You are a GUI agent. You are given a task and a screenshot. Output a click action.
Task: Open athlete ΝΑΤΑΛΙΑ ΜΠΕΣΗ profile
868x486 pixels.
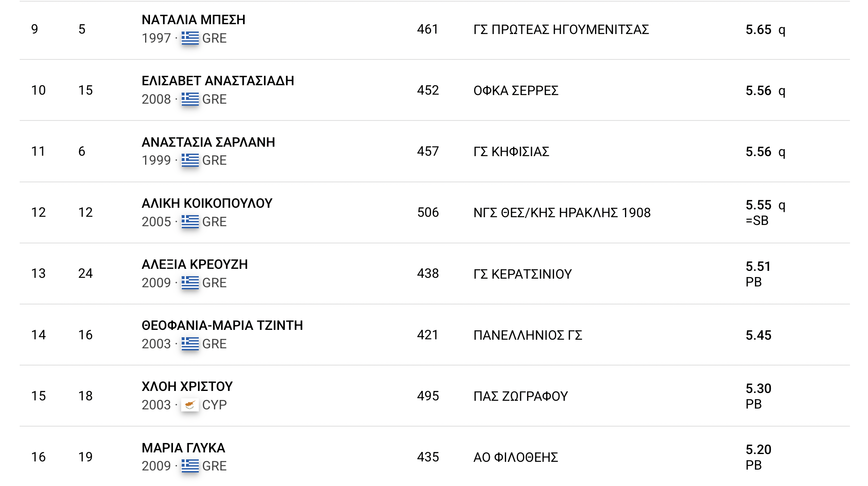tap(193, 20)
